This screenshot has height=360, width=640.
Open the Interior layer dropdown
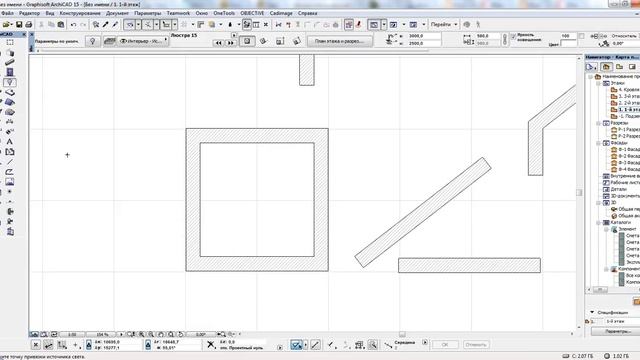(x=143, y=41)
